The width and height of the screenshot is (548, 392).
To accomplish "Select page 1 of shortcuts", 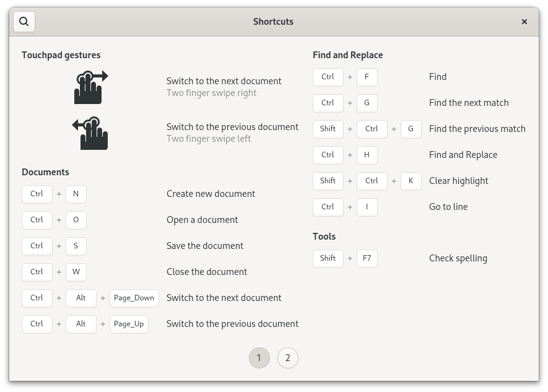I will tap(259, 358).
